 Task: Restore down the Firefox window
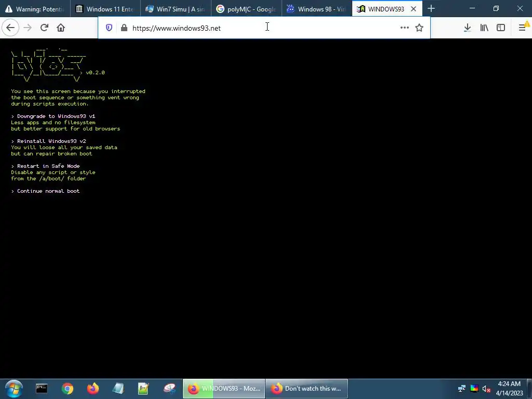point(496,8)
